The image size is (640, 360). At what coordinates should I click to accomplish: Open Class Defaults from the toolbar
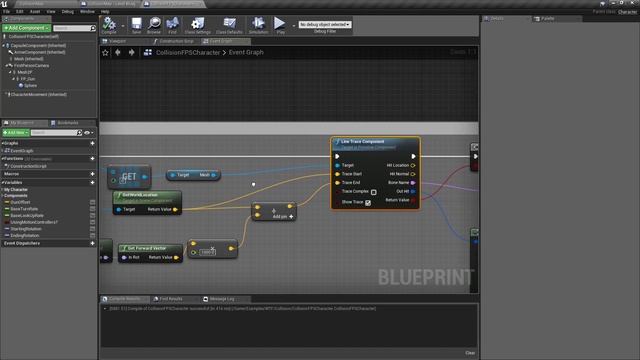229,25
